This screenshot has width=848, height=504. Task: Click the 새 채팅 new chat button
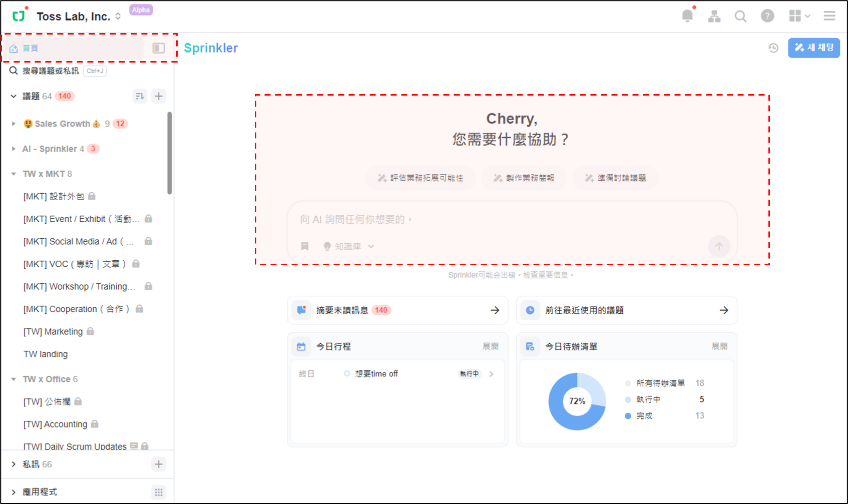[x=814, y=48]
